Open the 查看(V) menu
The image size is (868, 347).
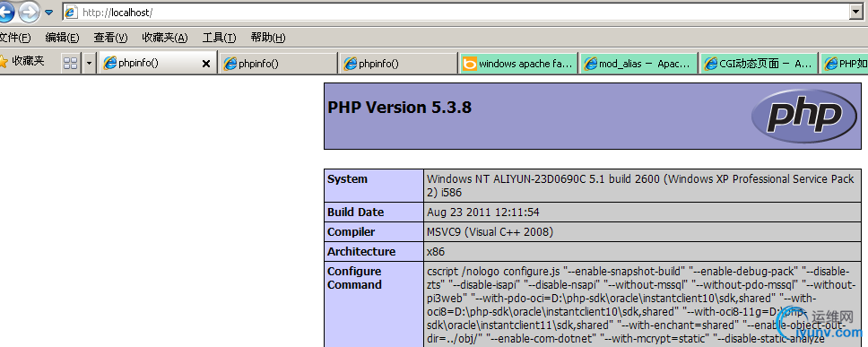(x=110, y=38)
